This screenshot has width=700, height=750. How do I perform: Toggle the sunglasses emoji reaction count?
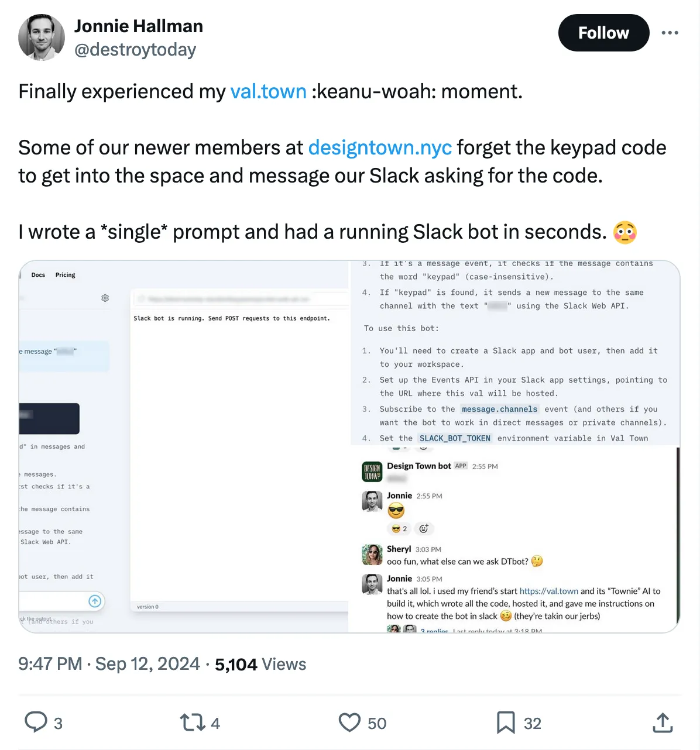[x=399, y=528]
